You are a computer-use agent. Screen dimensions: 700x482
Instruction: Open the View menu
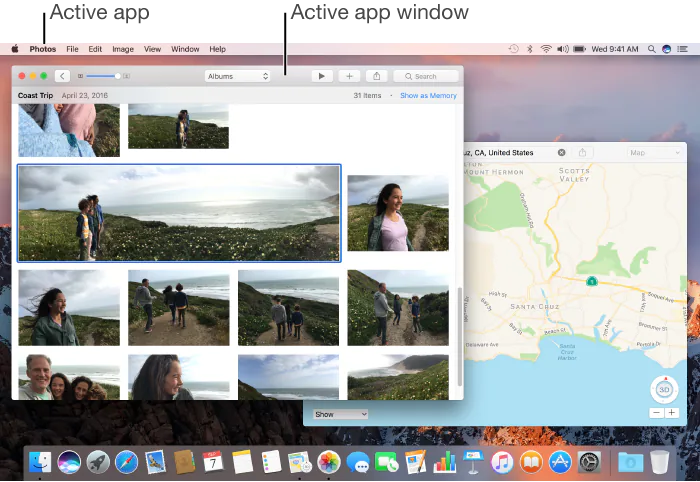[152, 49]
